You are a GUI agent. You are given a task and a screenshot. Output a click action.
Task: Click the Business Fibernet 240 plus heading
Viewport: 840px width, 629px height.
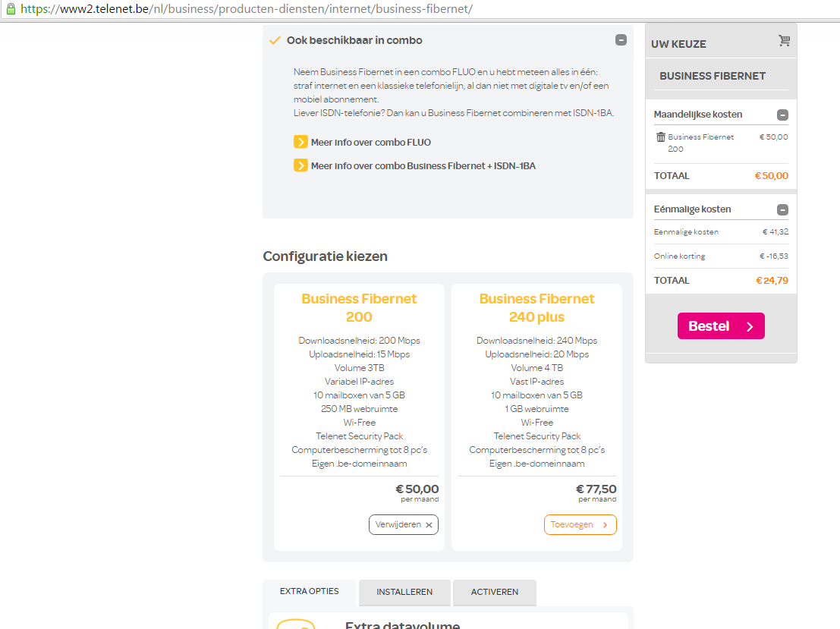click(x=536, y=307)
